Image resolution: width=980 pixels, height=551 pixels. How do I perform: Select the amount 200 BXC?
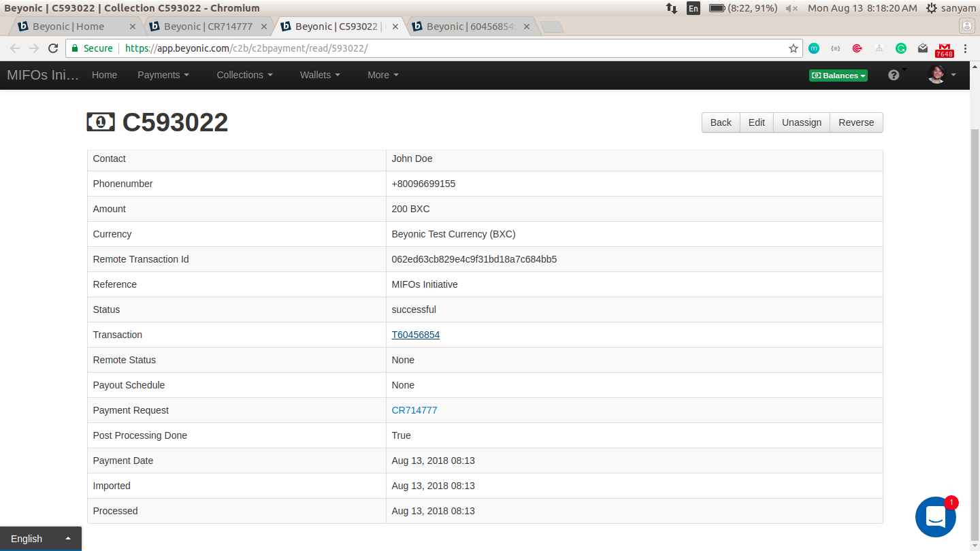coord(411,209)
